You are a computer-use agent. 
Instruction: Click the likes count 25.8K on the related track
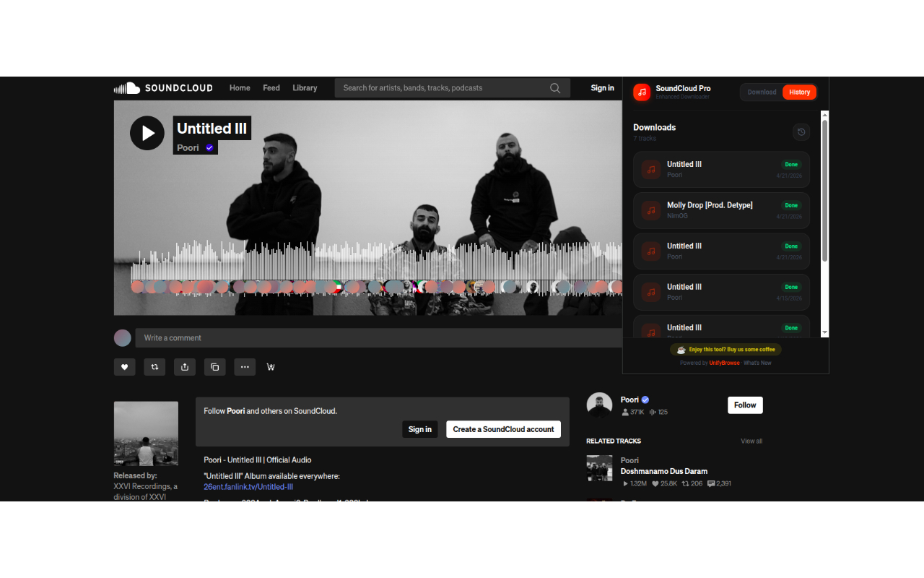664,483
